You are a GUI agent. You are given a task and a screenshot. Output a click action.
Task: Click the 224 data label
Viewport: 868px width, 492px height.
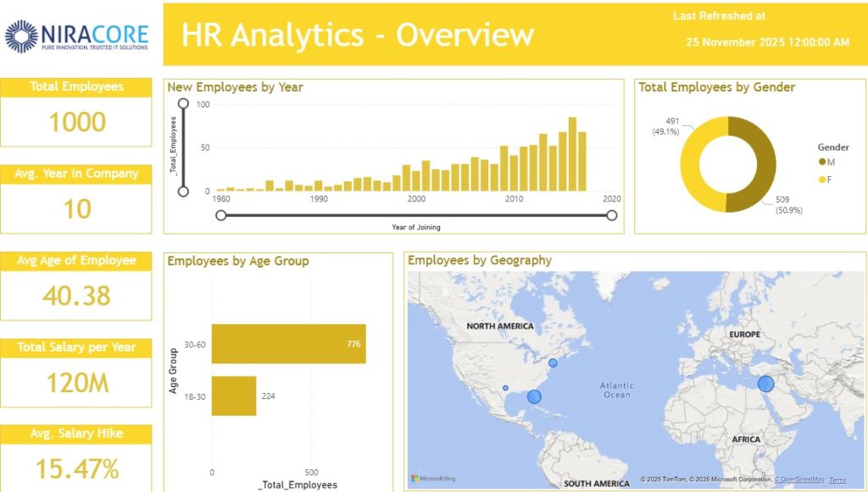[x=269, y=395]
